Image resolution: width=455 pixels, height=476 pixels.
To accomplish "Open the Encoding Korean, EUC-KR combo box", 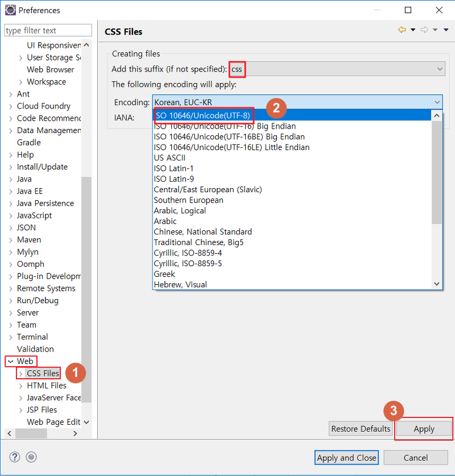I will point(297,102).
